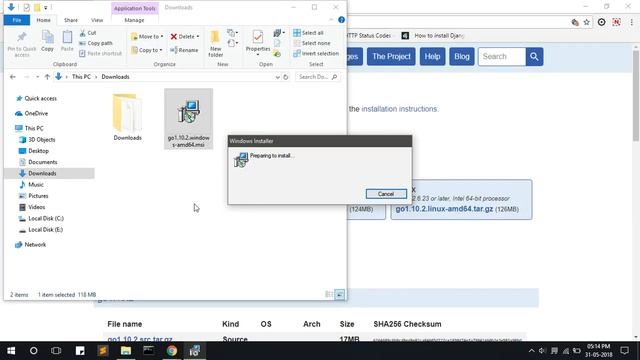Open Task View on taskbar
640x360 pixels.
(x=56, y=351)
